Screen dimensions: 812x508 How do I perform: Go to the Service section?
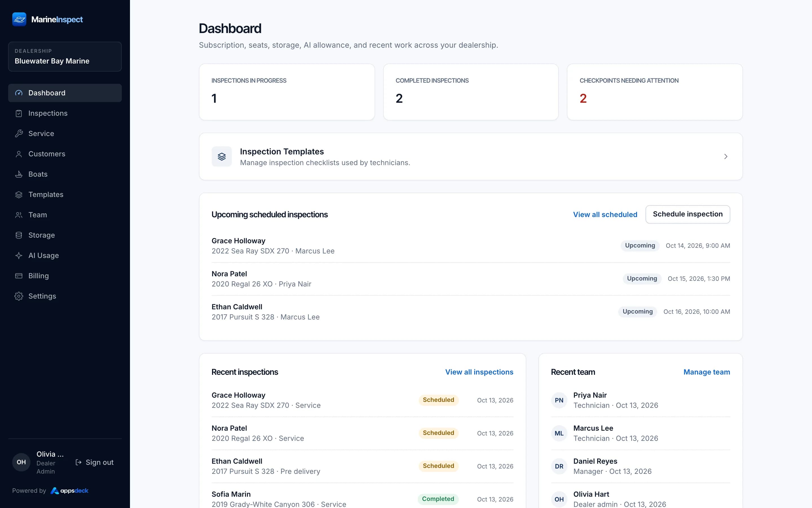[x=65, y=134]
